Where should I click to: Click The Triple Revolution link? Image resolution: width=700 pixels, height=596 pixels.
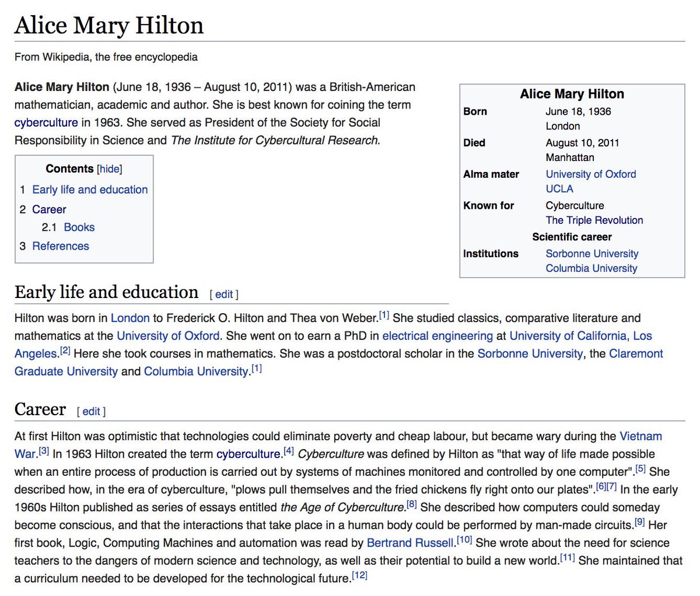coord(594,220)
